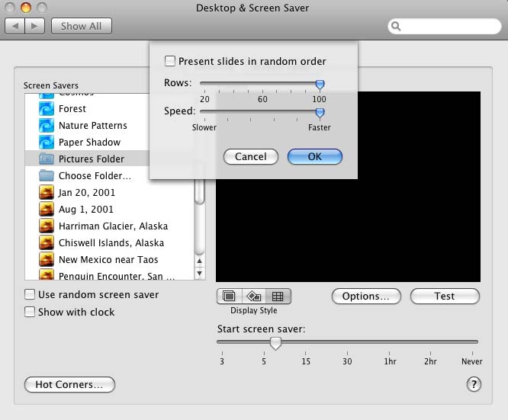Viewport: 508px width, 420px height.
Task: Click the Start screen saver slider knob
Action: coord(275,343)
